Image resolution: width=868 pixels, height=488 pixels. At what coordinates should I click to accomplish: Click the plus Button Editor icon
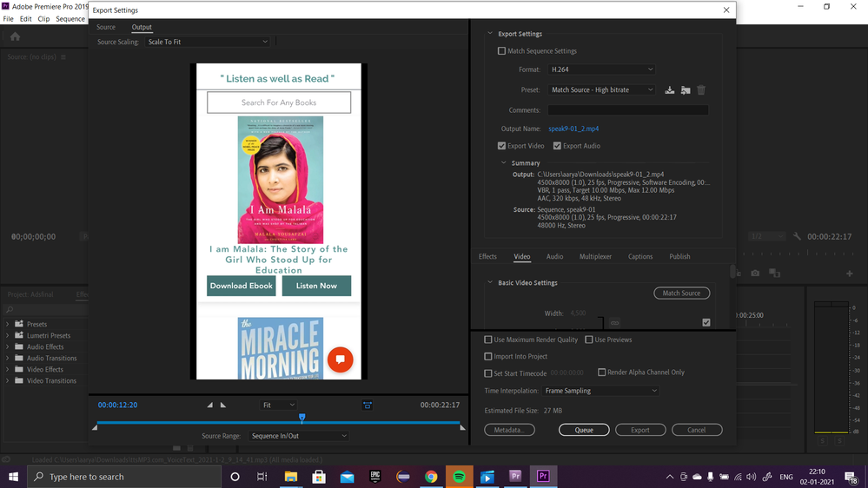(x=849, y=274)
